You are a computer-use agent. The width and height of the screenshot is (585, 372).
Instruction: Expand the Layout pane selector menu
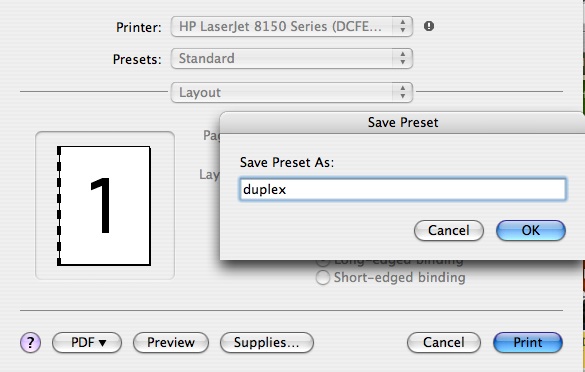(292, 93)
